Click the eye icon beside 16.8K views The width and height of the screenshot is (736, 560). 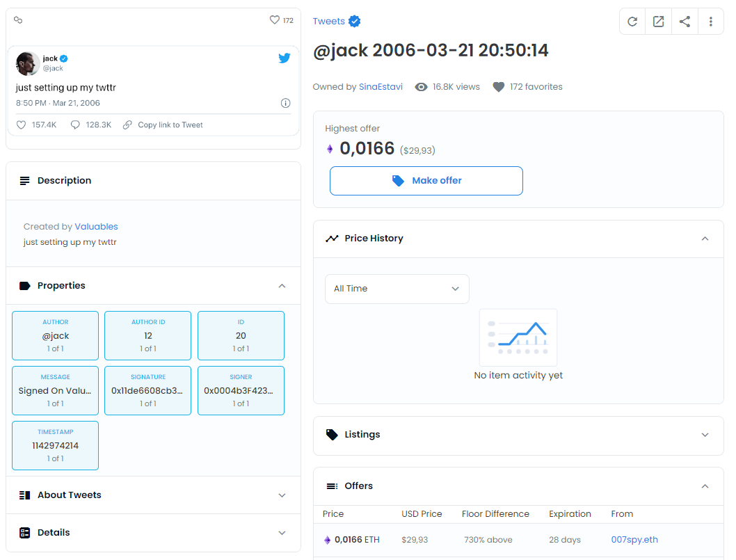[x=421, y=87]
